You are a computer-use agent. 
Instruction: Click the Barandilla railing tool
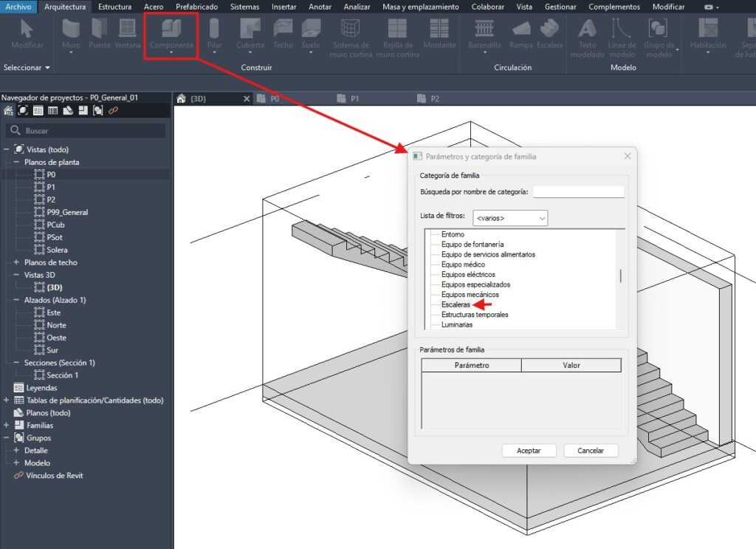tap(484, 32)
